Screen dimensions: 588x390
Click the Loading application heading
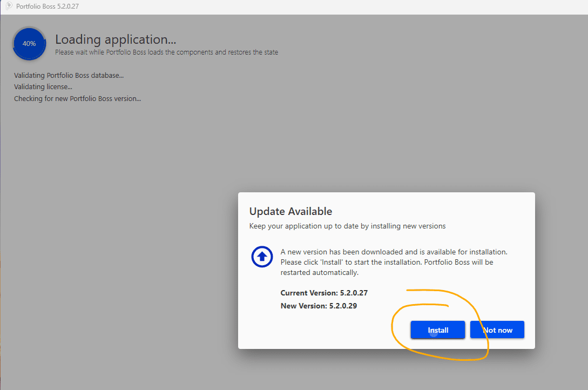[116, 39]
